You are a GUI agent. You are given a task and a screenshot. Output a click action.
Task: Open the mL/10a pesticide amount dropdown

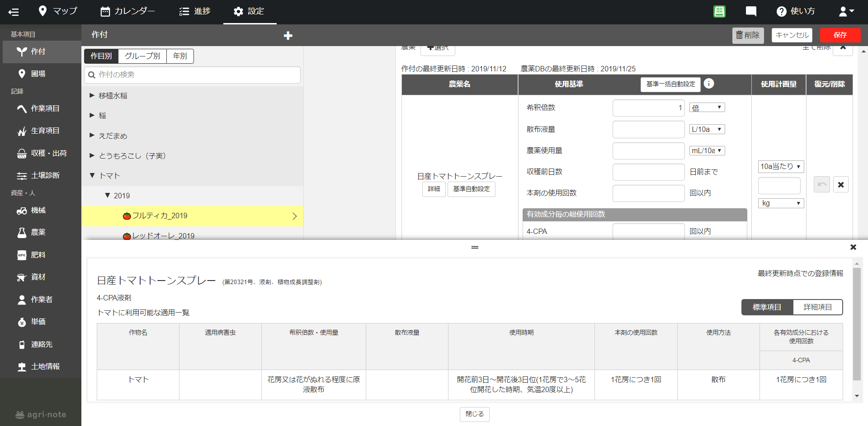click(707, 150)
